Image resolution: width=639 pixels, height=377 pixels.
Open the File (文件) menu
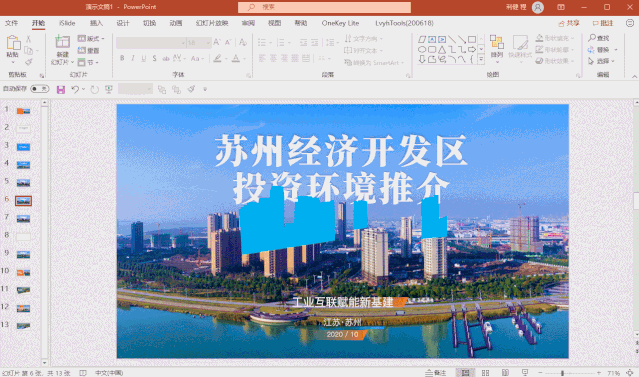[x=11, y=23]
